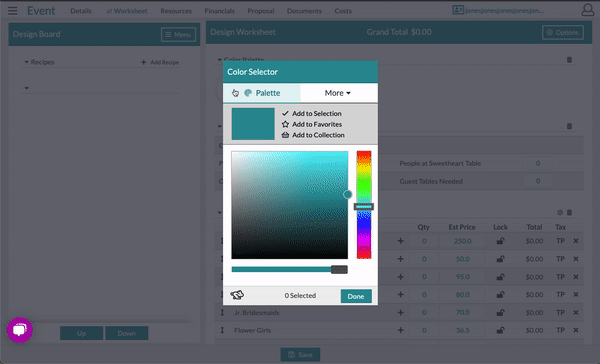The width and height of the screenshot is (600, 364).
Task: Open the Design Worksheet Options button
Action: pos(563,33)
